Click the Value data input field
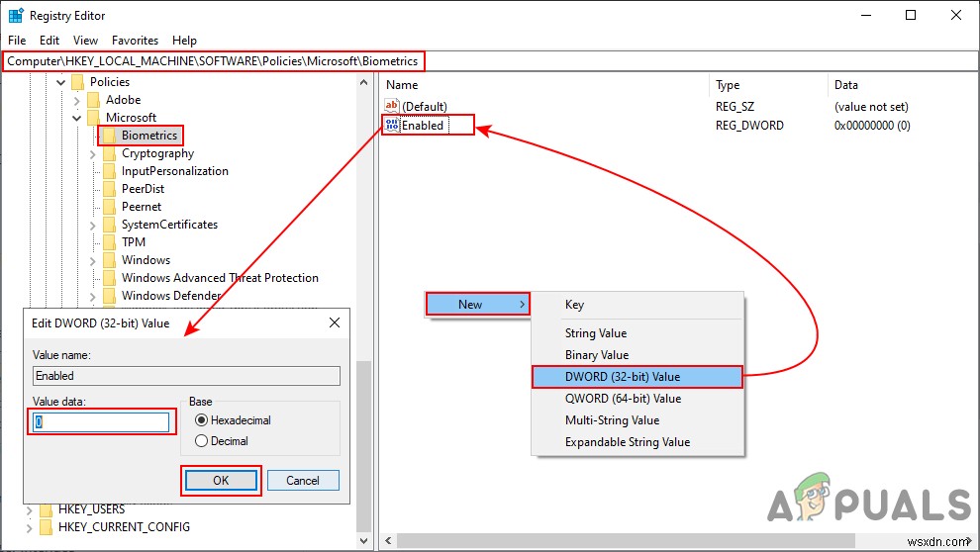 (x=101, y=422)
